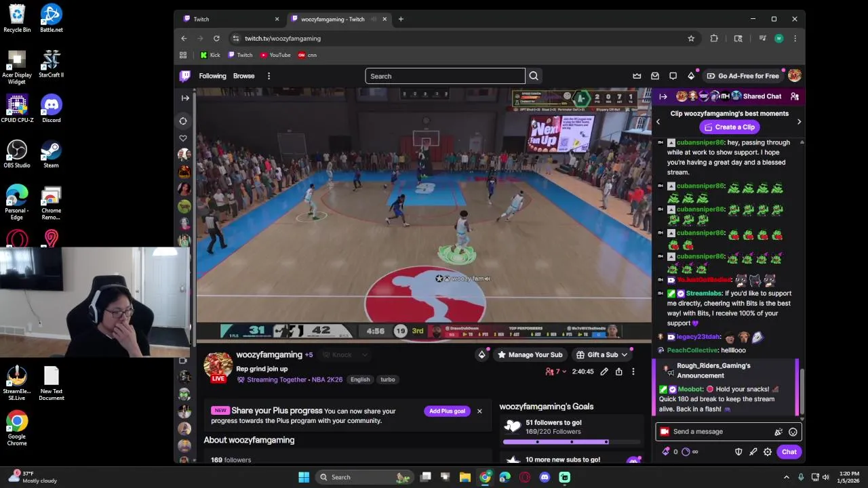This screenshot has height=488, width=868.
Task: Show next chat highlight card arrow
Action: pos(799,122)
